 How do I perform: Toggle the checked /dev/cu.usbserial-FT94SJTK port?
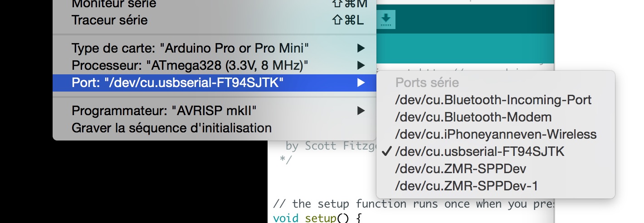coord(480,151)
